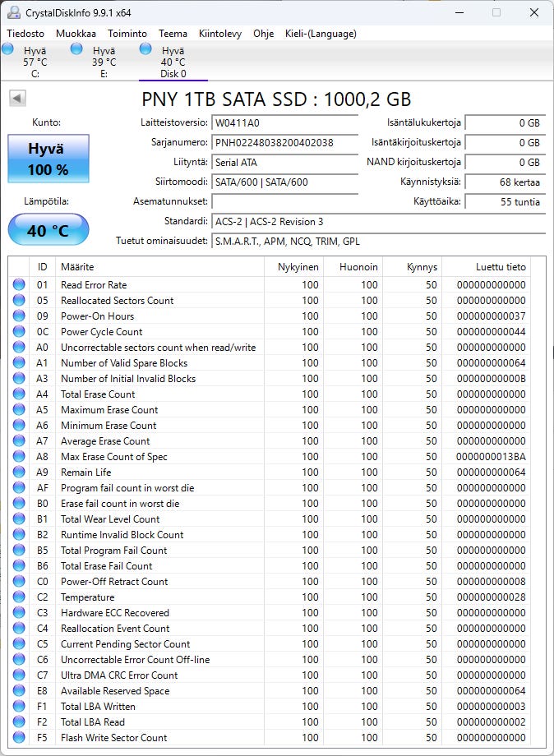Open the Kiintolevy menu
The height and width of the screenshot is (756, 554).
click(219, 34)
